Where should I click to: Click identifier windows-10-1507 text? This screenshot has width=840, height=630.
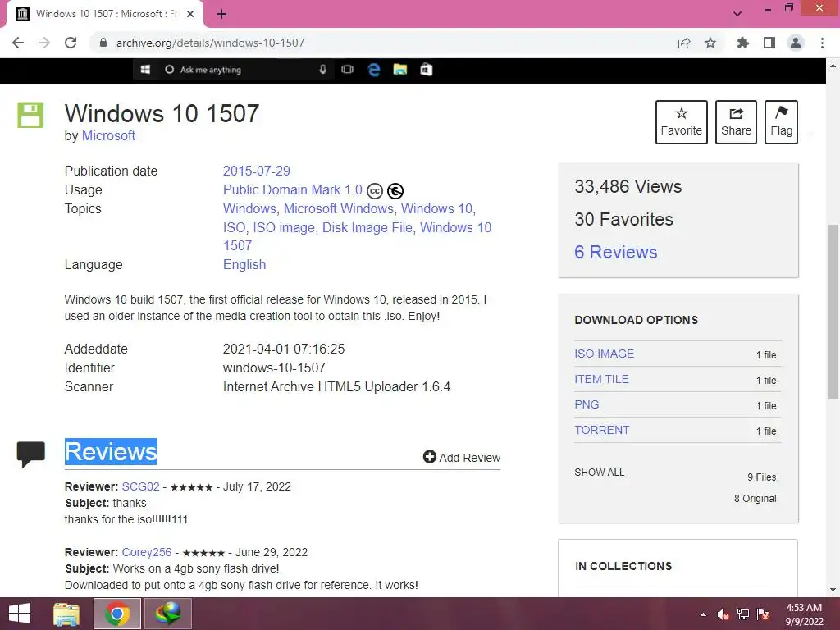coord(274,368)
